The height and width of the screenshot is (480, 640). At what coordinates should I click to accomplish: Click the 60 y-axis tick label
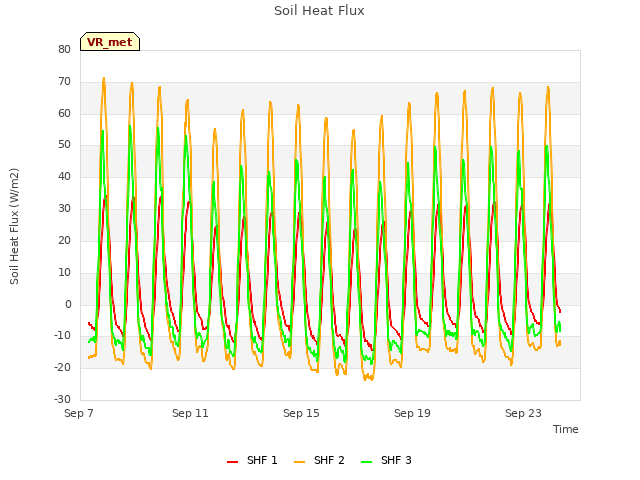64,113
